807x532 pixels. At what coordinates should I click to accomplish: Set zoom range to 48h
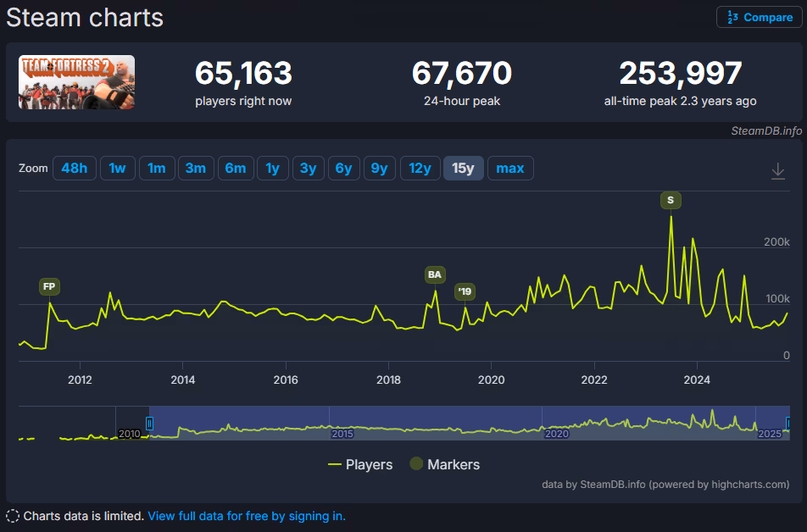pyautogui.click(x=75, y=169)
